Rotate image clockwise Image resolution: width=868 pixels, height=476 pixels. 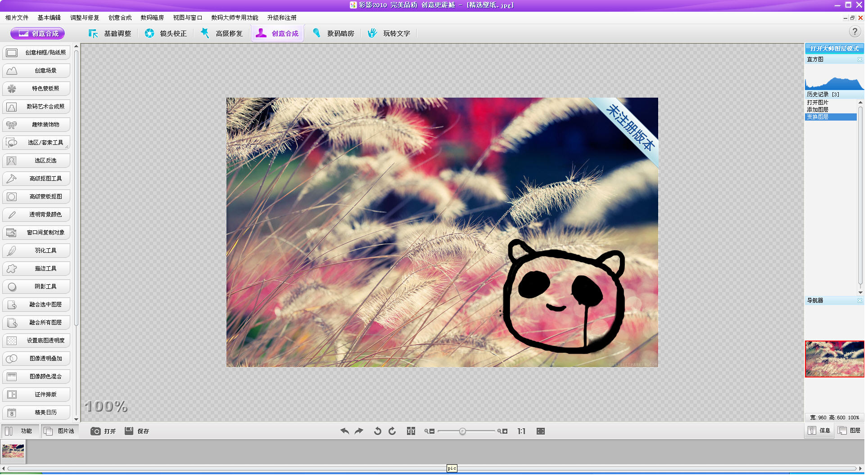[x=392, y=431]
